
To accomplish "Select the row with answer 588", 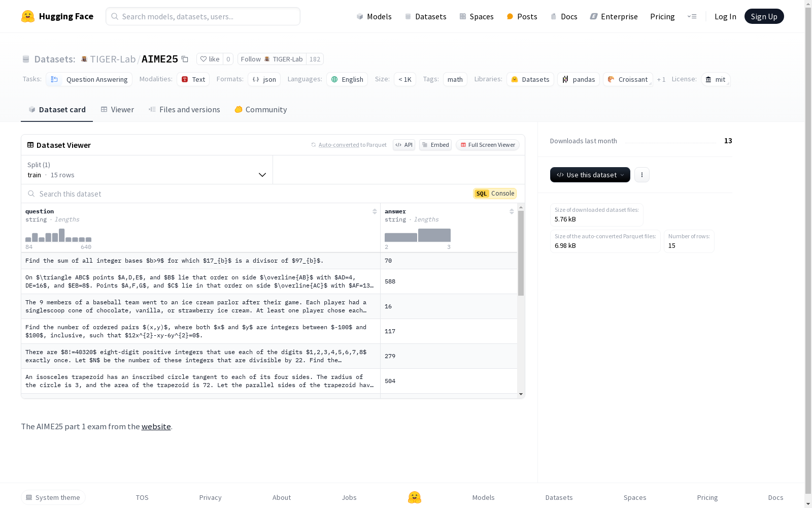I will click(269, 281).
